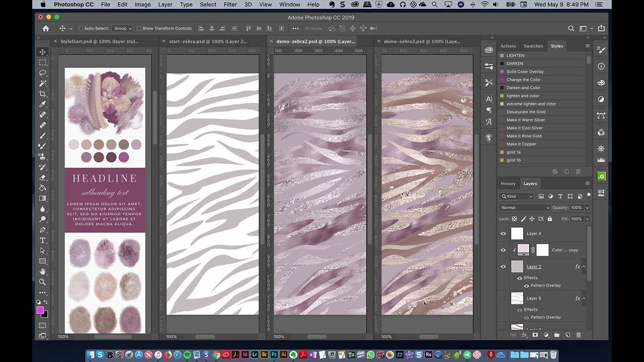Open the Opacity slider dropdown arrow
Viewport: 644px width, 362px height.
[587, 208]
